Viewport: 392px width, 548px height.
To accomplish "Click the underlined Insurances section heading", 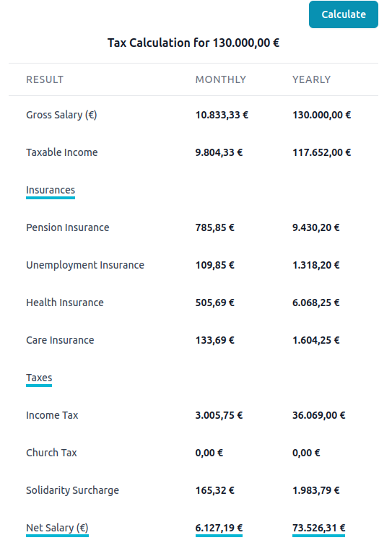I will (x=51, y=191).
